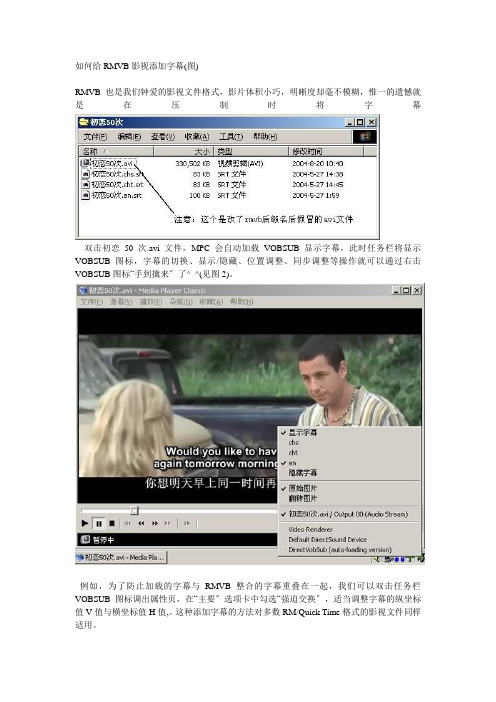Viewport: 496px width, 702px height.
Task: Open 播放(P) menu in Media Player Classic
Action: 151,302
